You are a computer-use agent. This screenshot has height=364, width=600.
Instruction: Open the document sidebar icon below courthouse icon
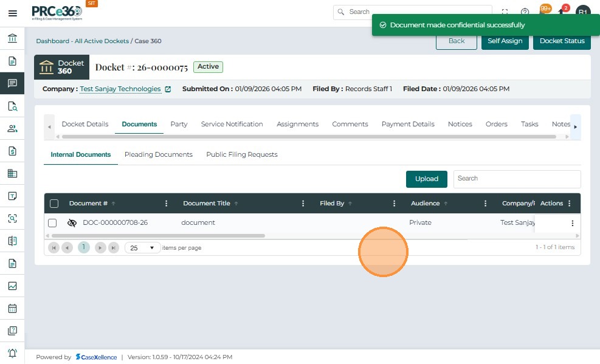tap(12, 61)
